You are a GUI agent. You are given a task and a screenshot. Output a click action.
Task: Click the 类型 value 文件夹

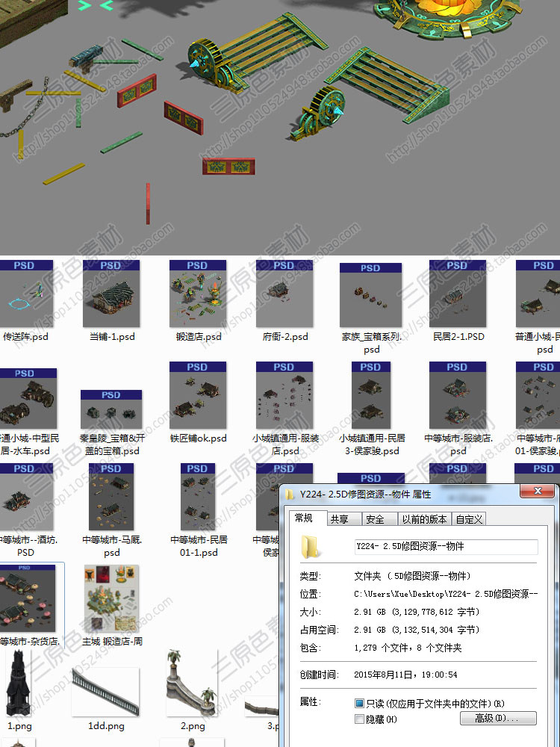coord(412,576)
